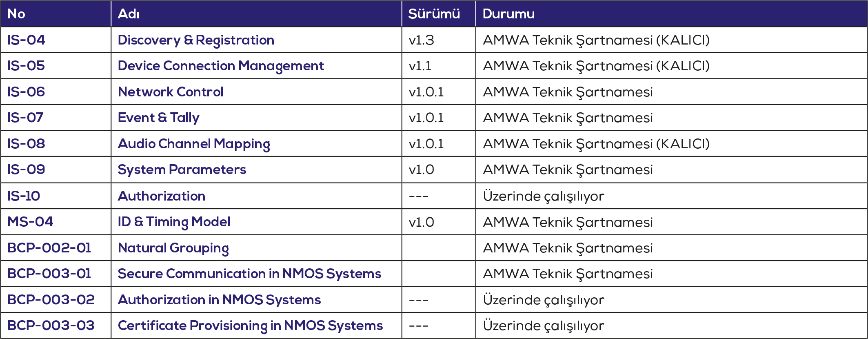Click the Authorization name in IS-10 row
This screenshot has height=339, width=868.
click(x=162, y=196)
